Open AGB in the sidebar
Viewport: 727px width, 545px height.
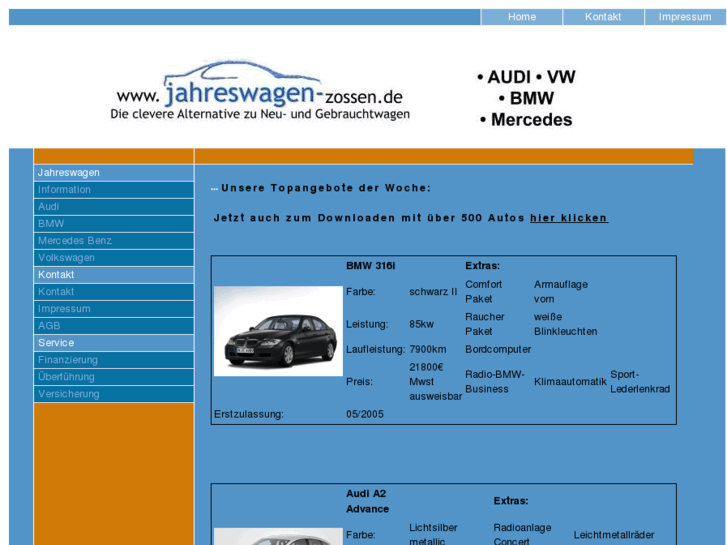pos(114,326)
